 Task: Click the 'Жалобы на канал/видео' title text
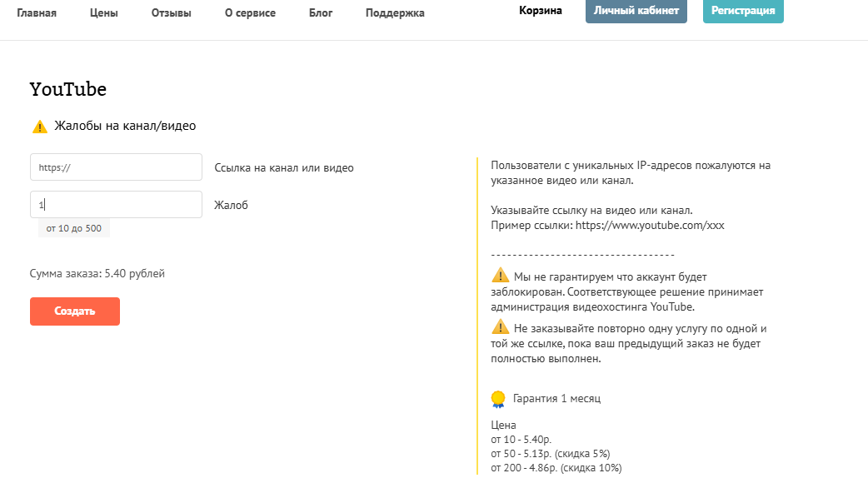[125, 126]
